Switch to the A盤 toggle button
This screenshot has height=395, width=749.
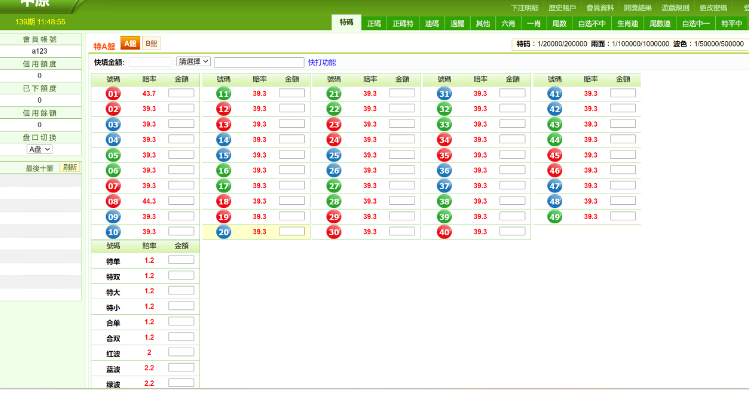point(130,43)
